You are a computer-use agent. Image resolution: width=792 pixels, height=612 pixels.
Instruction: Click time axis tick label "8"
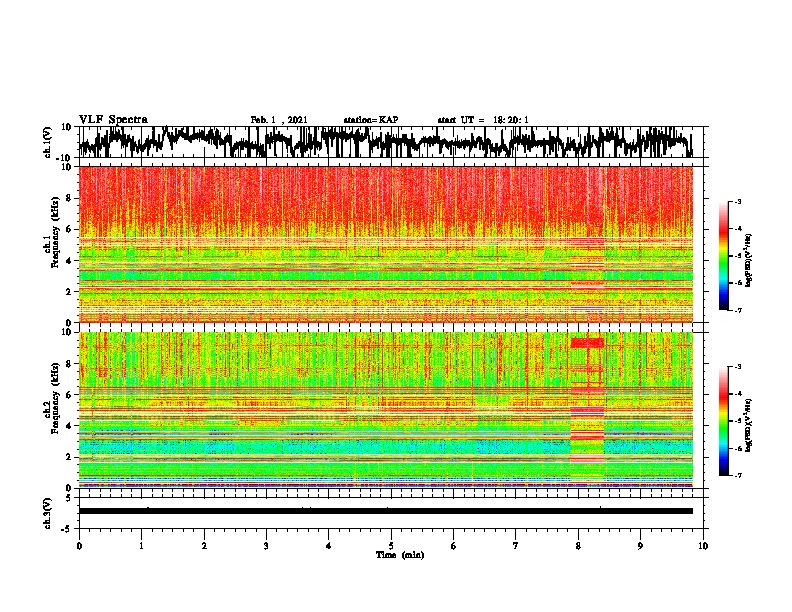[x=578, y=546]
